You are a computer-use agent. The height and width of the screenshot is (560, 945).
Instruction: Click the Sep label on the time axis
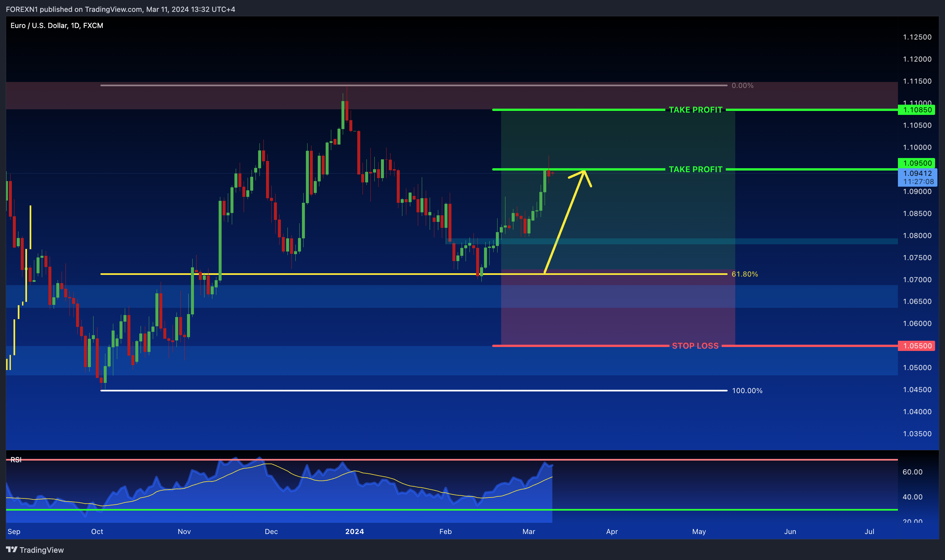[14, 531]
